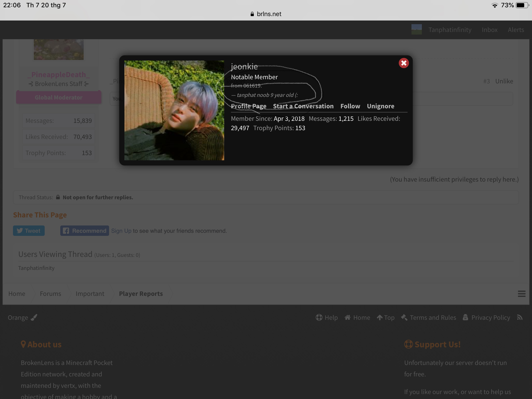The width and height of the screenshot is (532, 399).
Task: Open the Inbox dropdown
Action: [490, 30]
